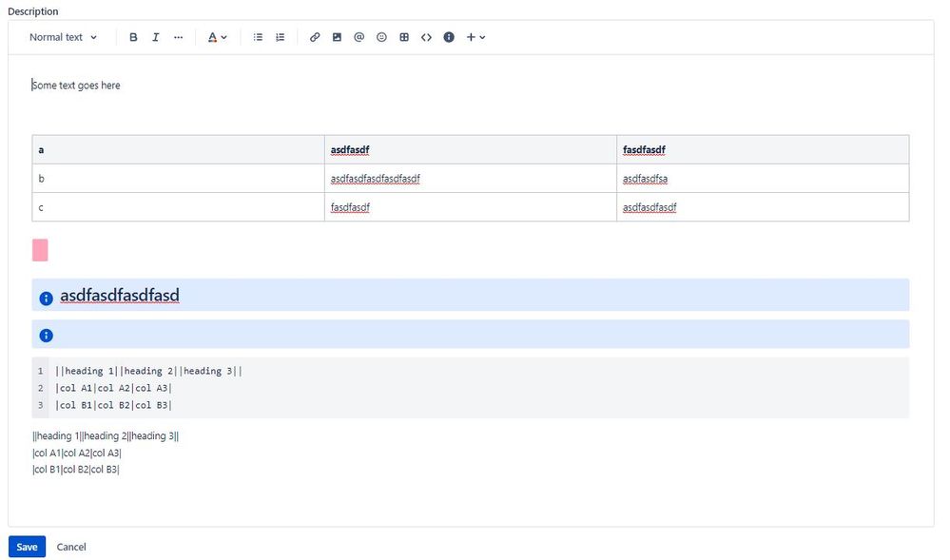Click line number 2 in code block
The width and height of the screenshot is (950, 560).
point(41,388)
